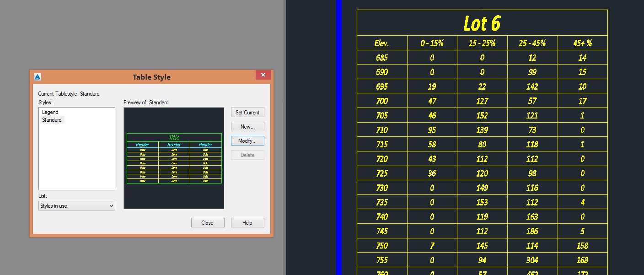Viewport: 644px width, 275px height.
Task: Select the Standard table style
Action: tap(52, 120)
